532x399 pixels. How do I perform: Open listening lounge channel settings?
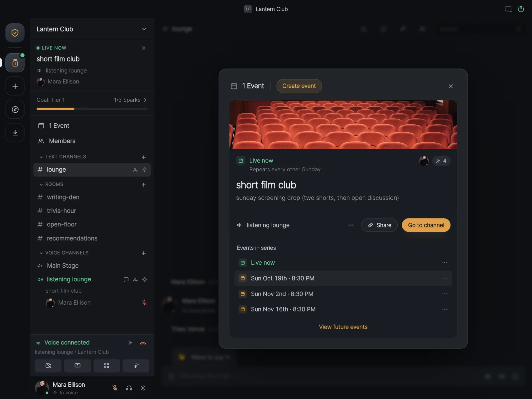(x=144, y=280)
